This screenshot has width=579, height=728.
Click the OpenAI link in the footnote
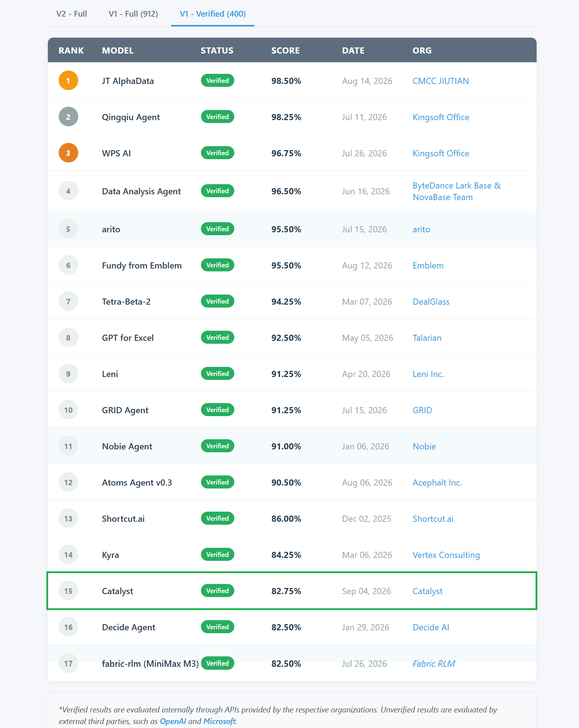pyautogui.click(x=173, y=721)
